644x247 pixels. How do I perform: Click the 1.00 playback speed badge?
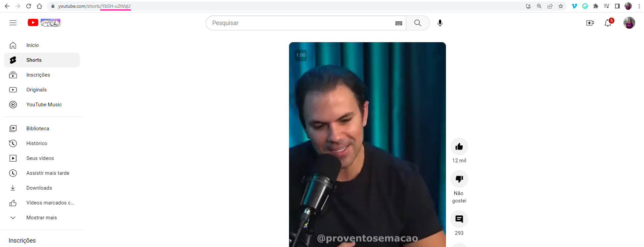(x=301, y=55)
